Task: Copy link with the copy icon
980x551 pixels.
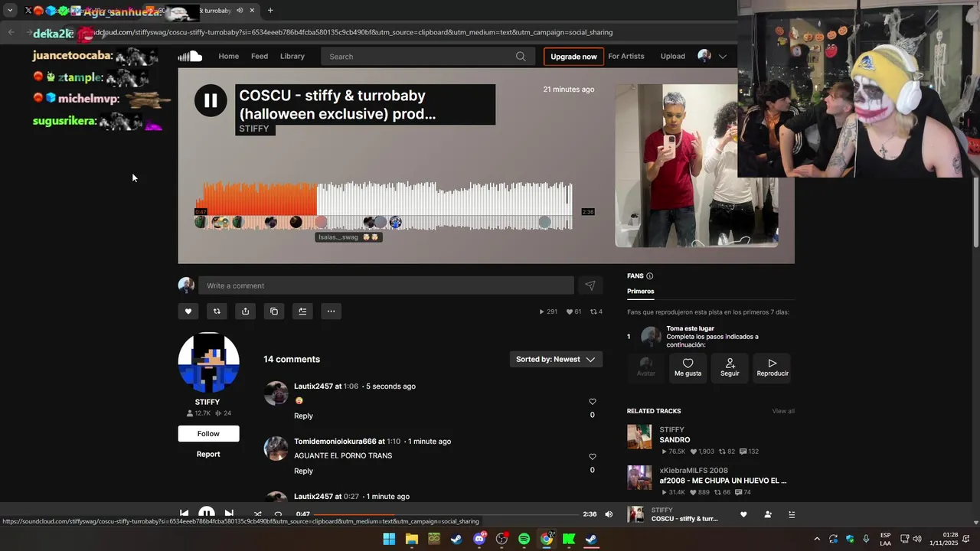Action: click(274, 311)
